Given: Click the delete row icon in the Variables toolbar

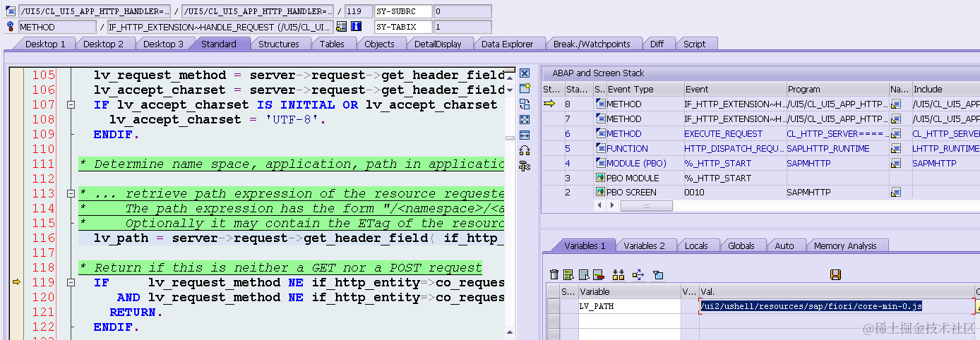Looking at the screenshot, I should click(599, 274).
